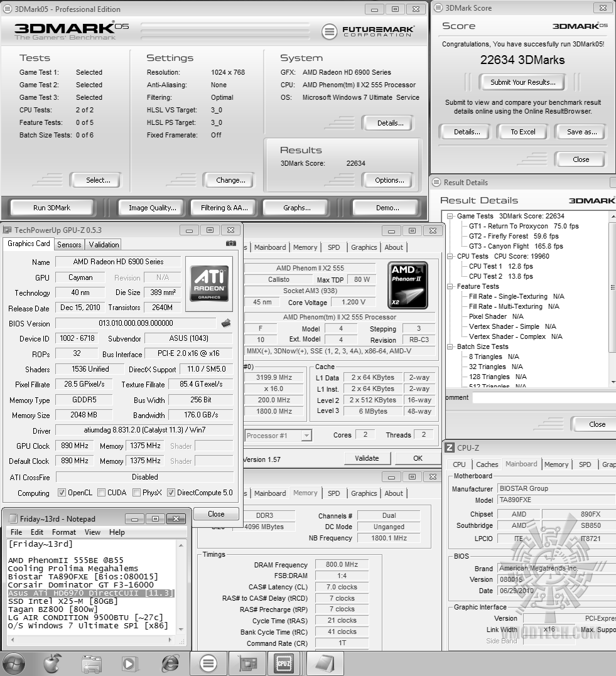This screenshot has width=616, height=676.
Task: Switch to the Validation tab in GPU-Z
Action: (104, 244)
